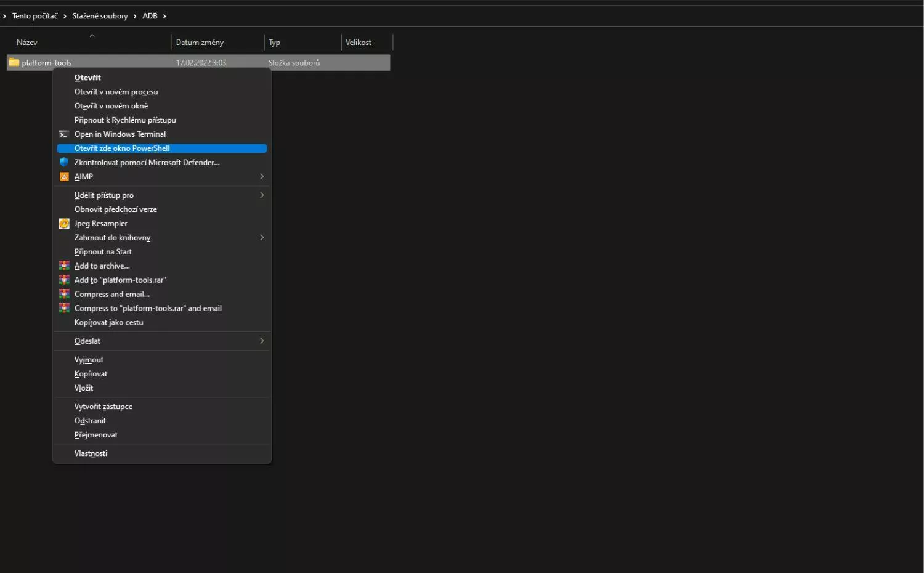Click the Složka souborů type cell
Viewport: 924px width, 573px height.
click(294, 63)
